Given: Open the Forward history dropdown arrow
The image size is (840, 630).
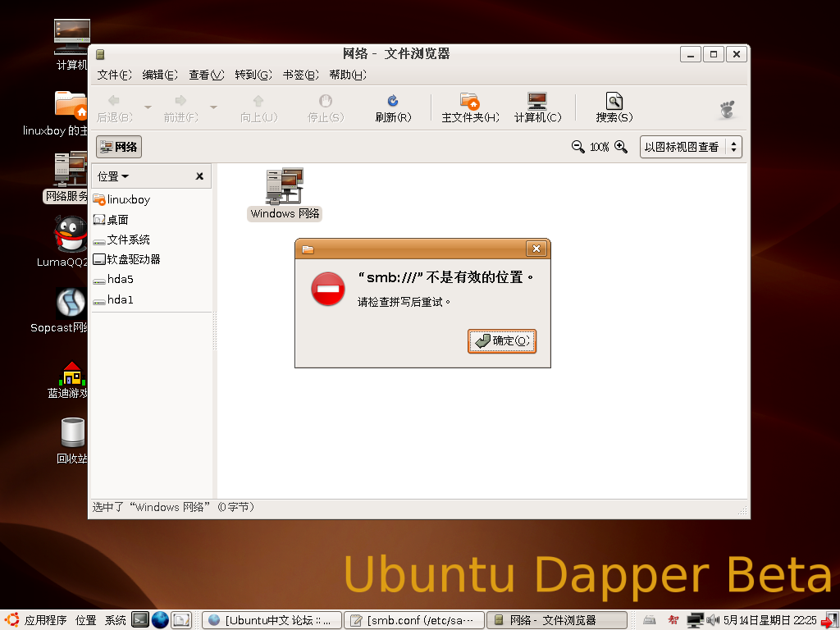Looking at the screenshot, I should click(x=214, y=107).
